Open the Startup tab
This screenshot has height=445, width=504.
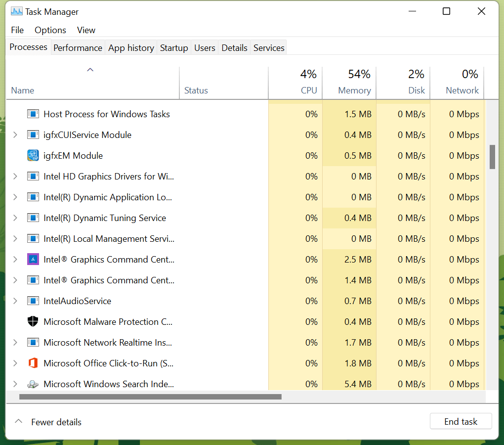pyautogui.click(x=174, y=48)
